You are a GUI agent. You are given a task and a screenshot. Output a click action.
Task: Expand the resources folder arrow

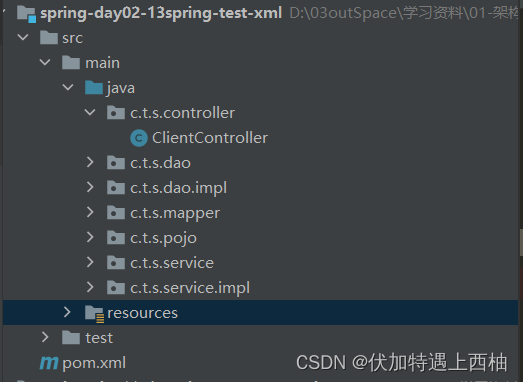click(x=67, y=312)
